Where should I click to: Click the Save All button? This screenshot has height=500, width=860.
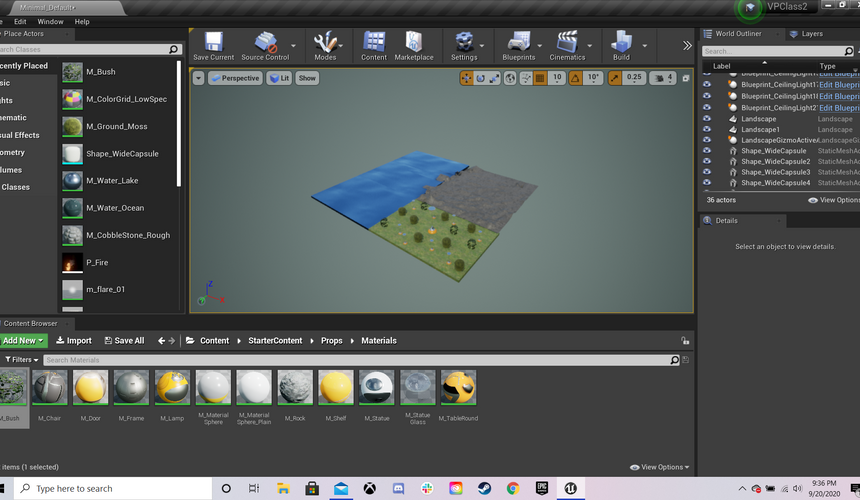pyautogui.click(x=124, y=340)
